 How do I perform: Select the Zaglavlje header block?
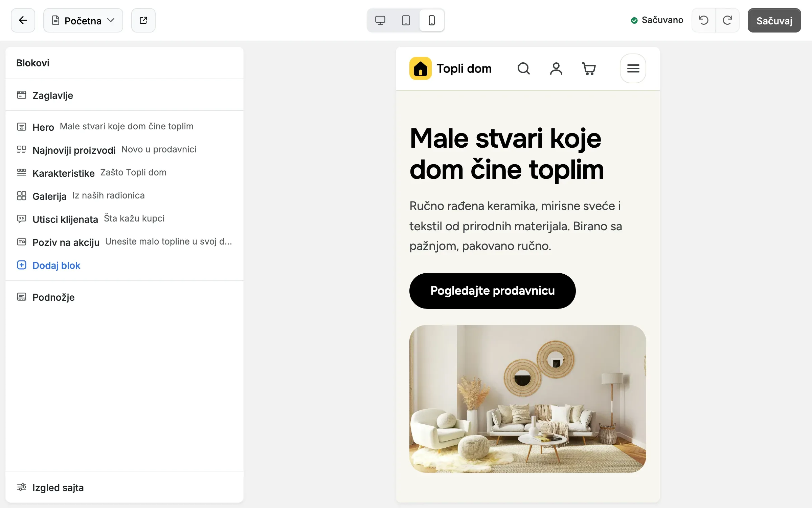tap(125, 95)
